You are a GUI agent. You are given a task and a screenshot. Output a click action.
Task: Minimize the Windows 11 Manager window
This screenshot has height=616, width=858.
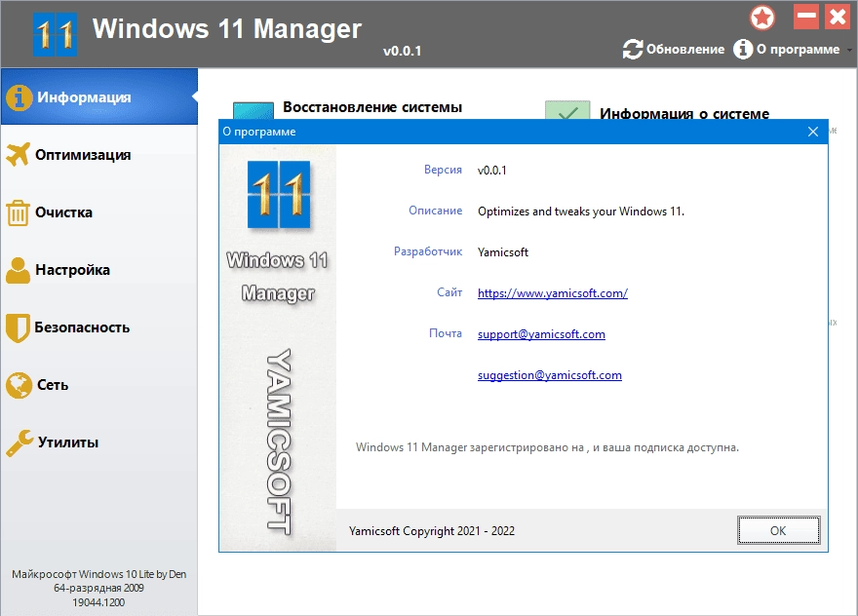806,17
